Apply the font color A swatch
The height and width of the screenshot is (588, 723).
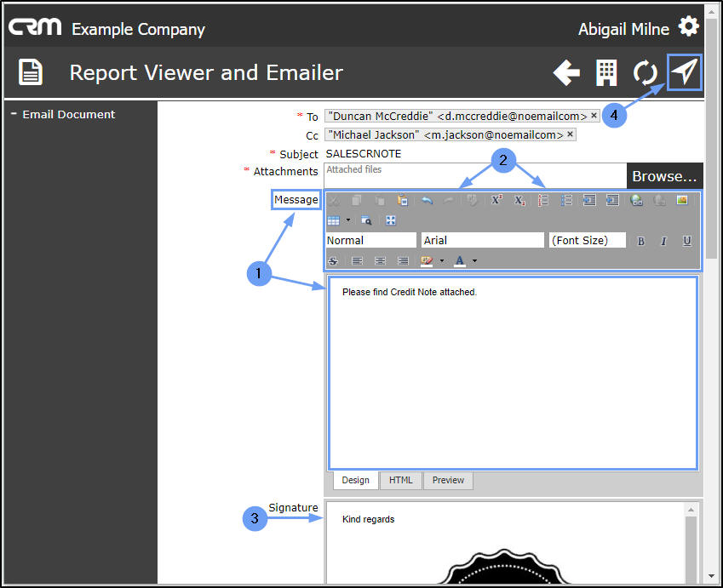click(x=460, y=261)
